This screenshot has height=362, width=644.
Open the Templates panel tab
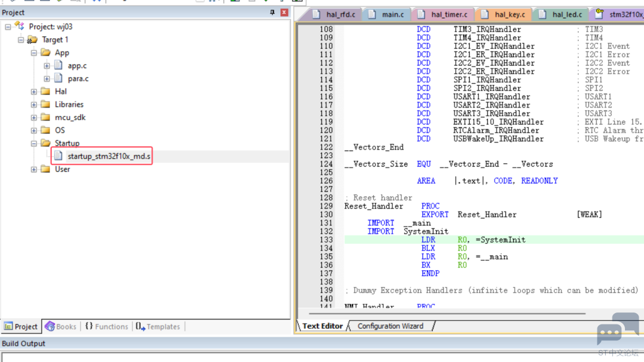click(157, 326)
